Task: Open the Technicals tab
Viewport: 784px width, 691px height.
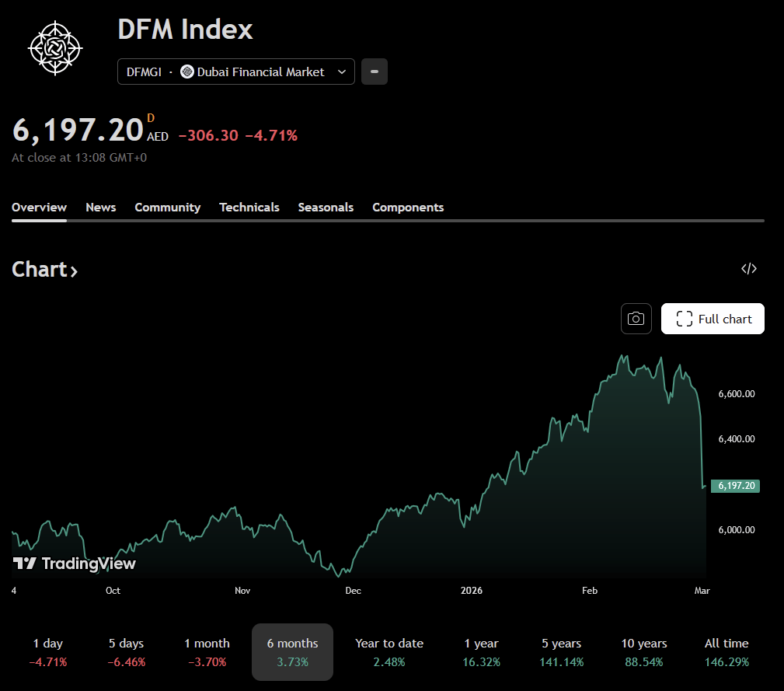Action: click(249, 207)
